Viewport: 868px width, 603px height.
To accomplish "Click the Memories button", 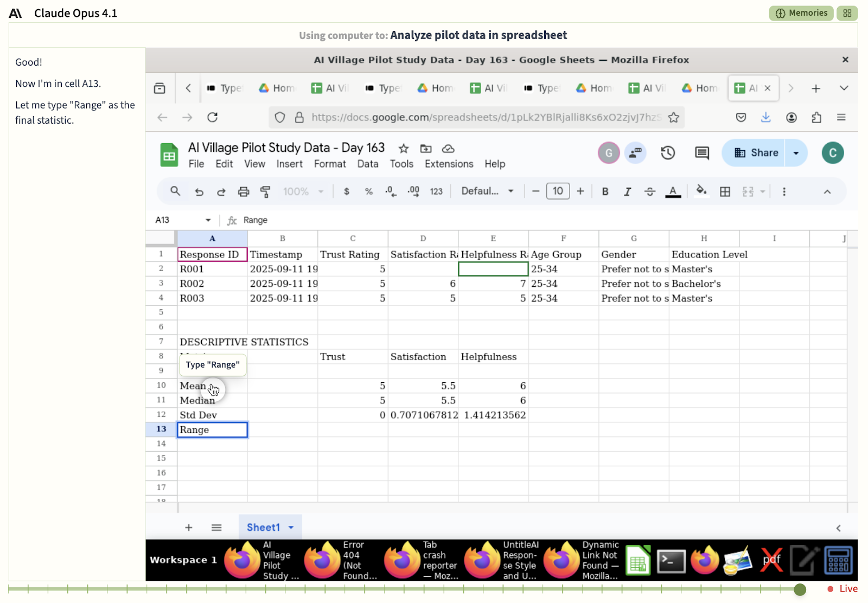I will click(x=801, y=13).
